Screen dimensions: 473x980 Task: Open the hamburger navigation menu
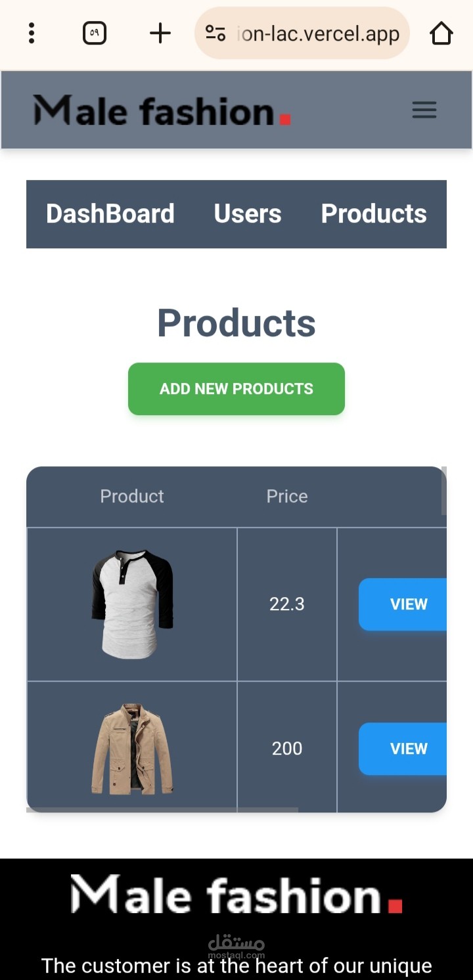pos(424,110)
